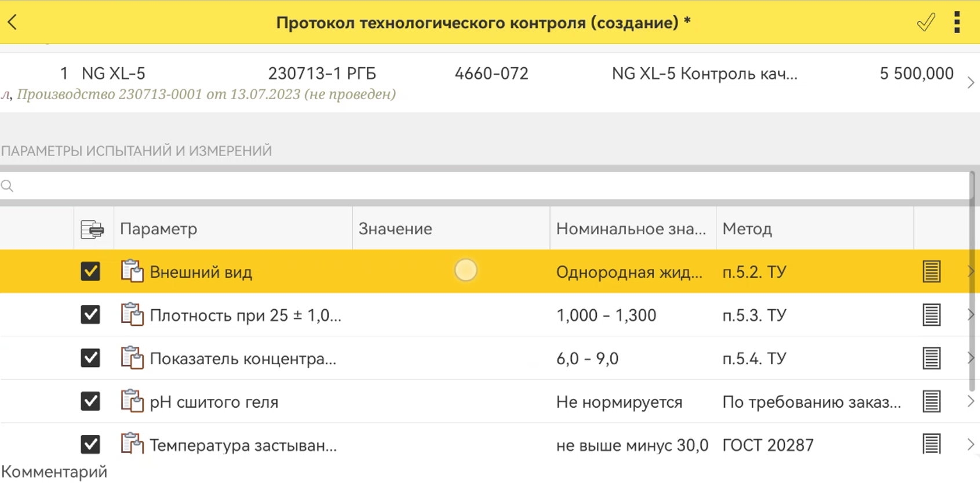
Task: Toggle the Температура застыван checkbox
Action: click(x=90, y=445)
